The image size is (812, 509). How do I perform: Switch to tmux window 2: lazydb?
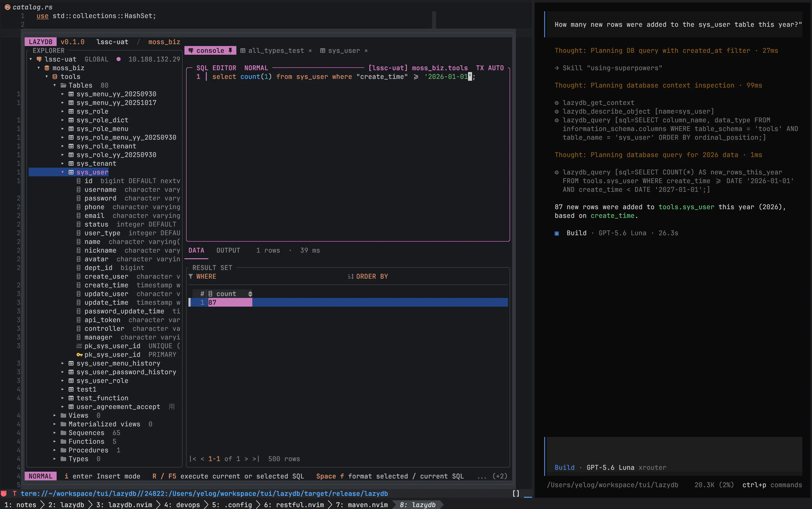click(66, 505)
